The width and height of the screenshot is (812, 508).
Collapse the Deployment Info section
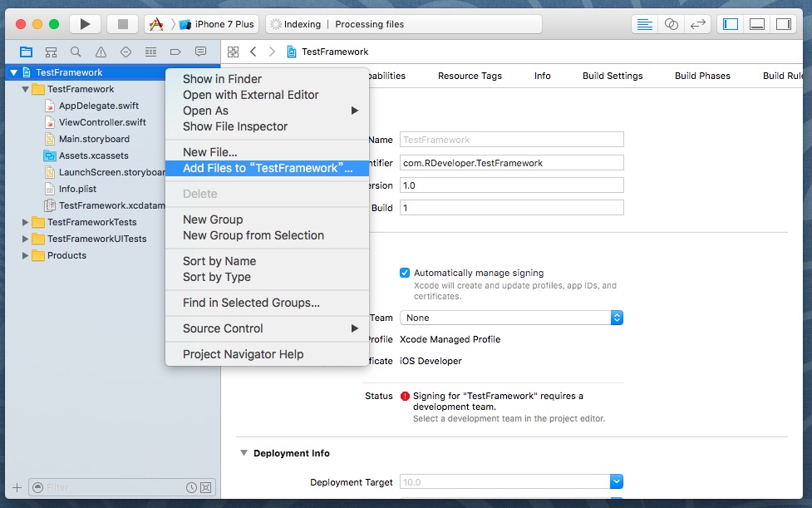[244, 453]
